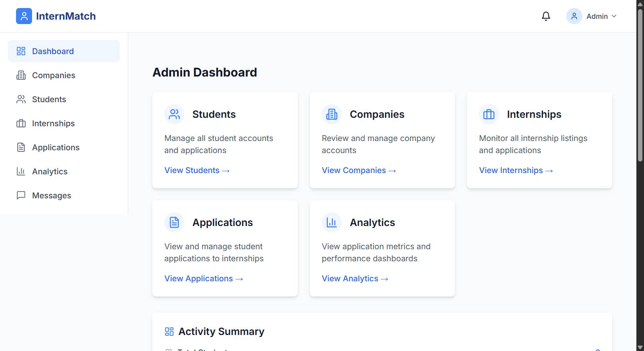The width and height of the screenshot is (644, 351).
Task: Follow the View Companies link
Action: pyautogui.click(x=359, y=170)
